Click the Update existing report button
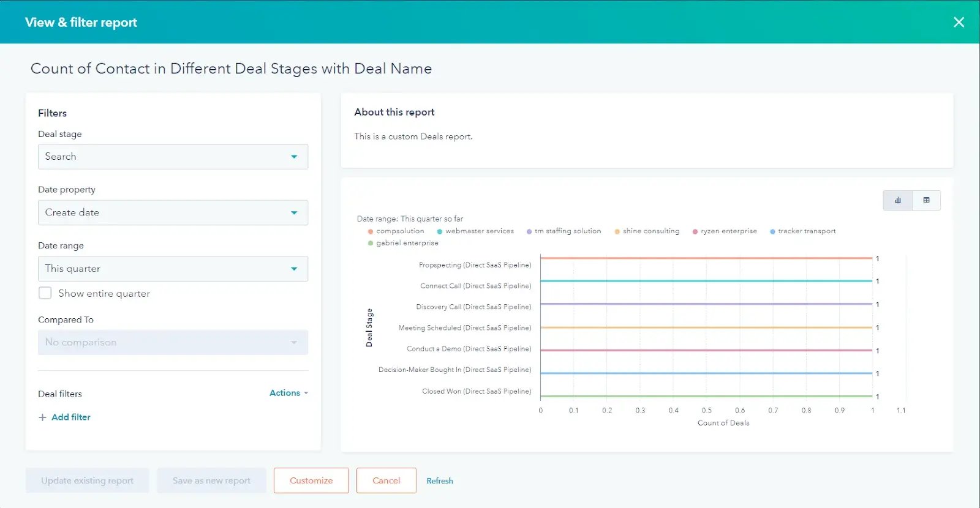 [x=87, y=480]
